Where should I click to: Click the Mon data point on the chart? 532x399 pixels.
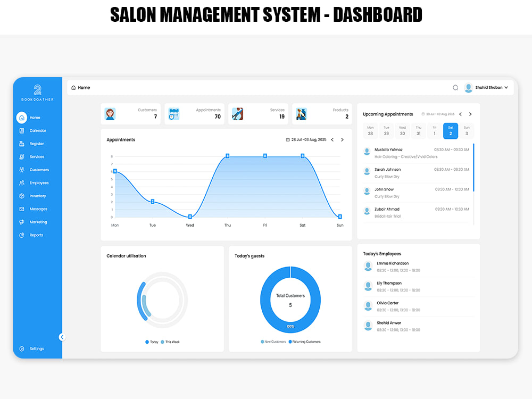click(115, 171)
